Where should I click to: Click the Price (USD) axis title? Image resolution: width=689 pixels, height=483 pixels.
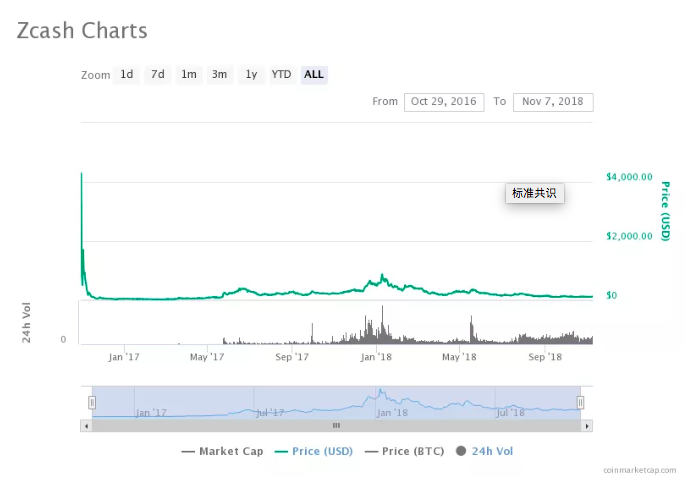(666, 211)
